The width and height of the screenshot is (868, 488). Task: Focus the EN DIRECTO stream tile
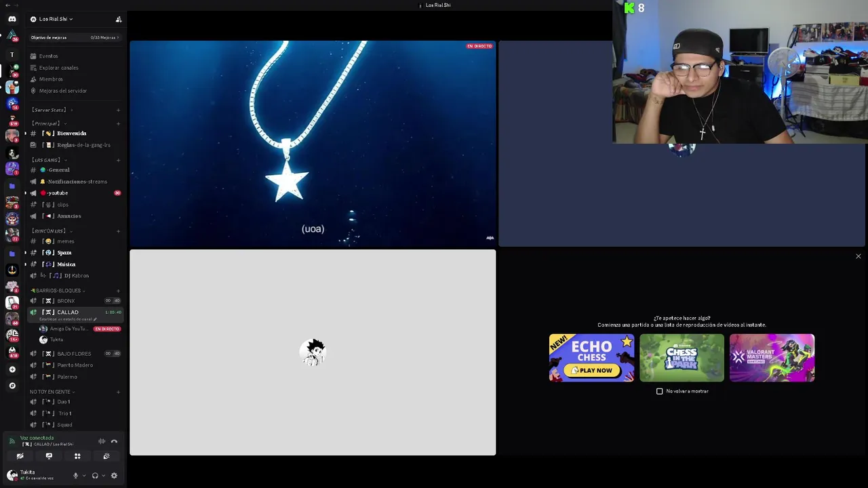pyautogui.click(x=313, y=144)
